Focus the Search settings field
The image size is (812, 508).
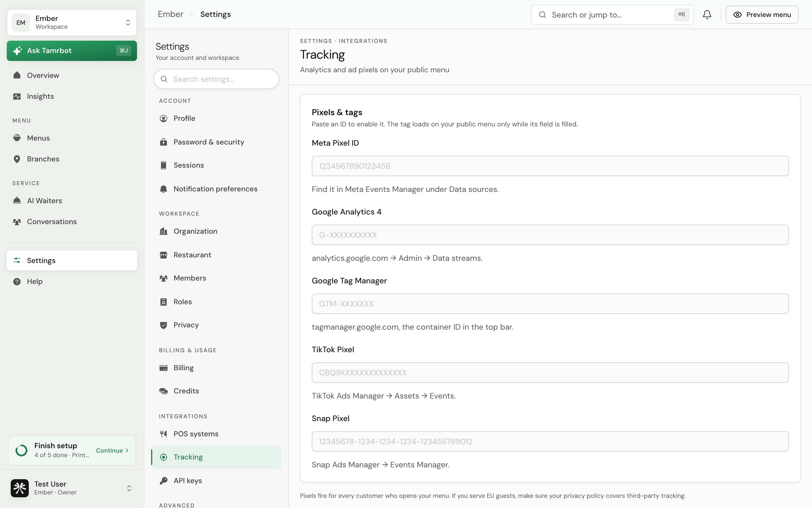coord(216,79)
